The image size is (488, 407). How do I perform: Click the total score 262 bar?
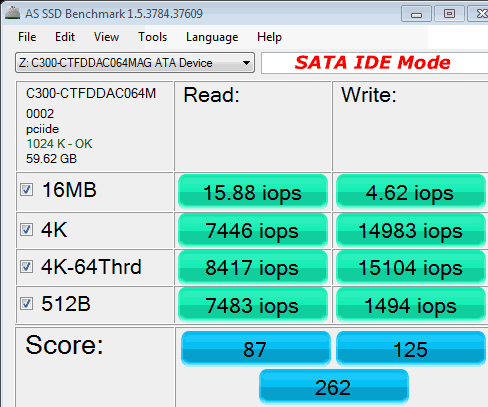334,387
